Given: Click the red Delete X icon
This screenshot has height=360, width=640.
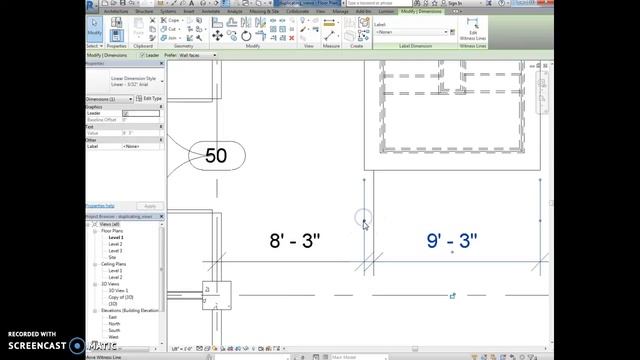Looking at the screenshot, I should tap(291, 38).
